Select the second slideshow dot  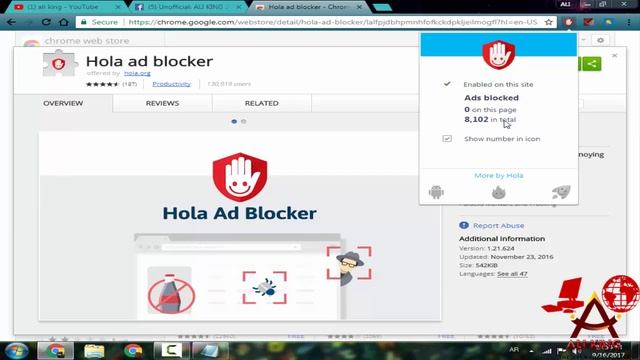[x=244, y=121]
